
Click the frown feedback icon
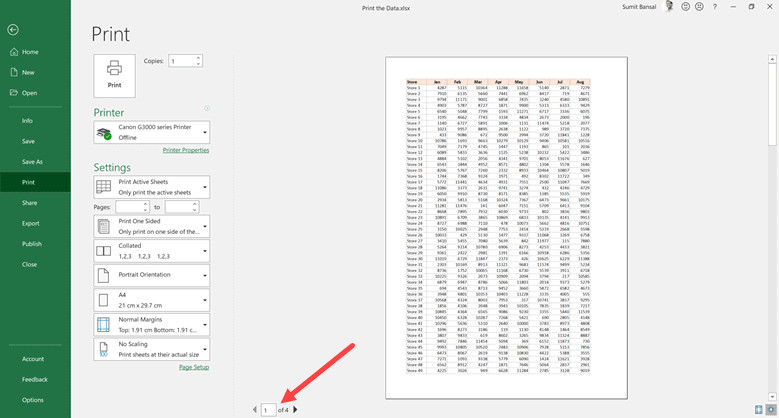point(698,7)
